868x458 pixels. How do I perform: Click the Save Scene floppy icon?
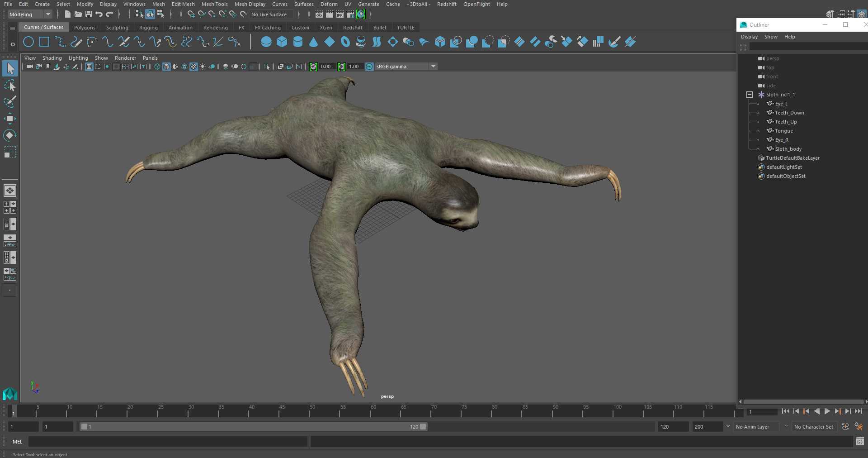89,14
